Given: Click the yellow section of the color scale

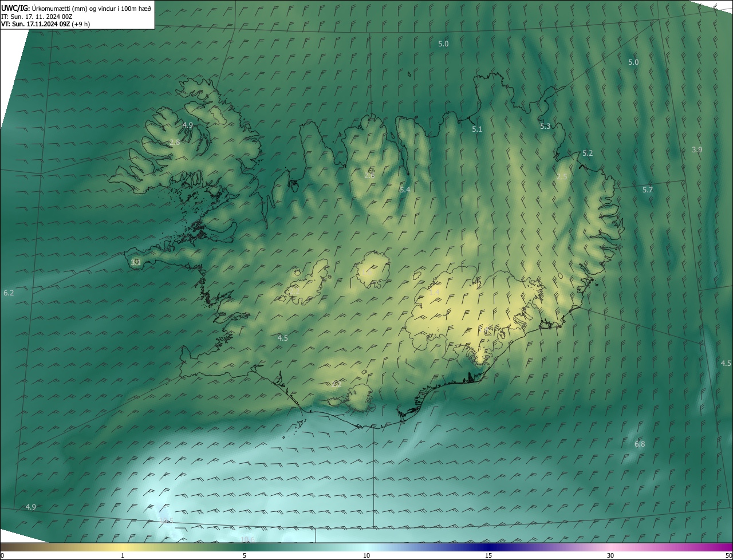Looking at the screenshot, I should point(123,547).
